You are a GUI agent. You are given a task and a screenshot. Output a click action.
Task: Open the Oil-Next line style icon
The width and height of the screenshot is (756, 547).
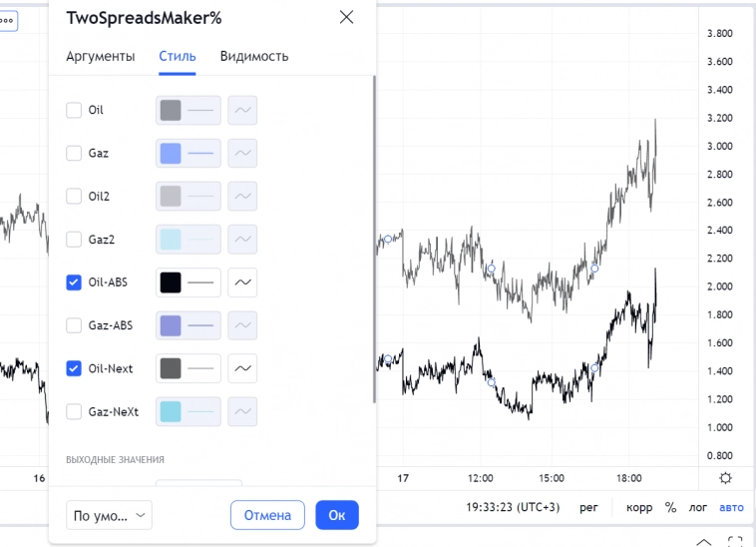[x=242, y=368]
